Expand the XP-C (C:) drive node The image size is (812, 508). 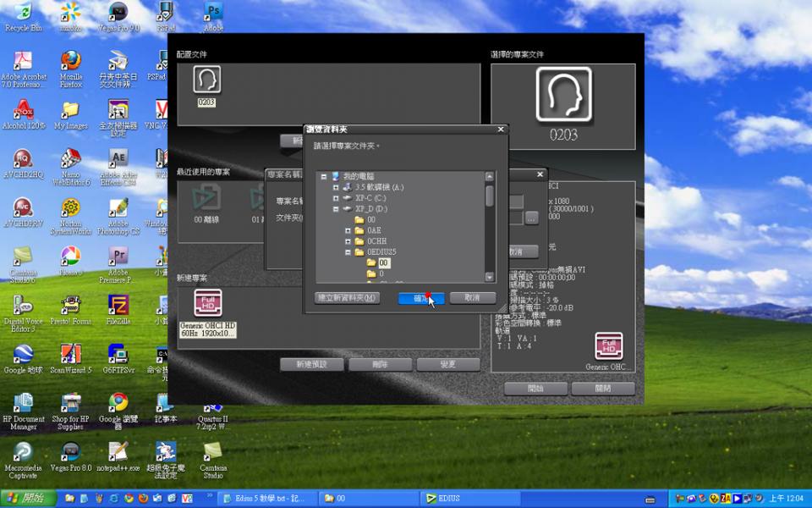[x=336, y=197]
